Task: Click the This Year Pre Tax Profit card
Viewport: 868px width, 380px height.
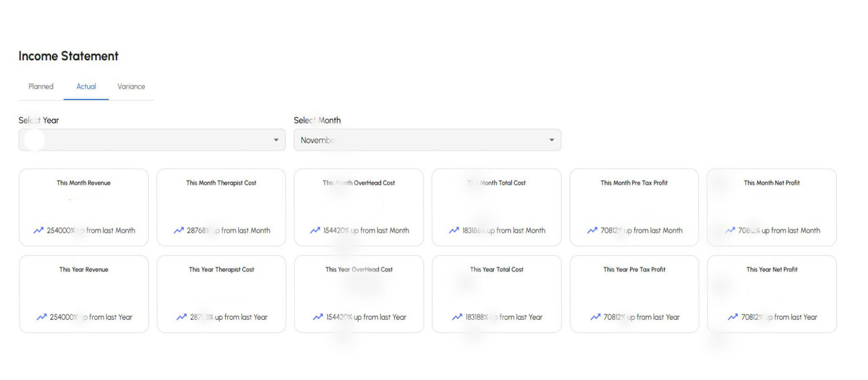Action: tap(634, 294)
